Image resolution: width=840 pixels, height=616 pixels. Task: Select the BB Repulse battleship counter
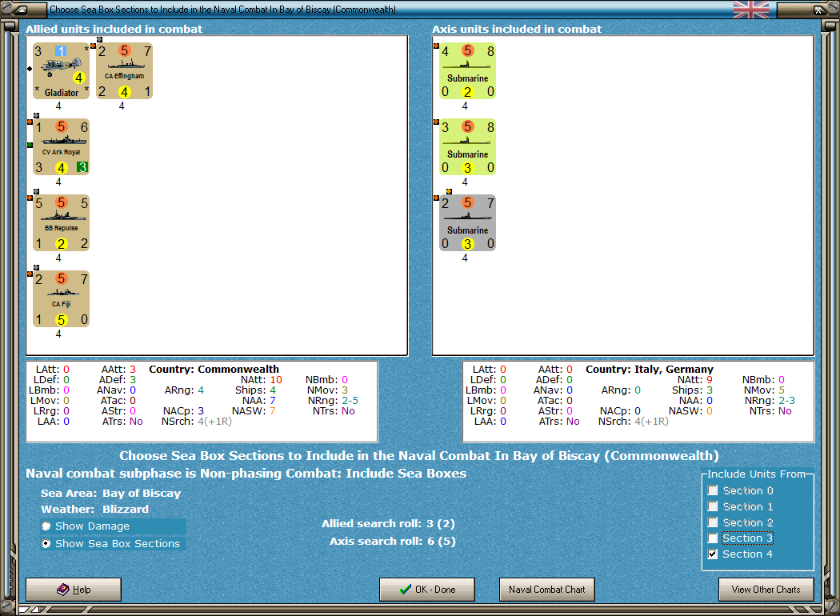click(61, 223)
